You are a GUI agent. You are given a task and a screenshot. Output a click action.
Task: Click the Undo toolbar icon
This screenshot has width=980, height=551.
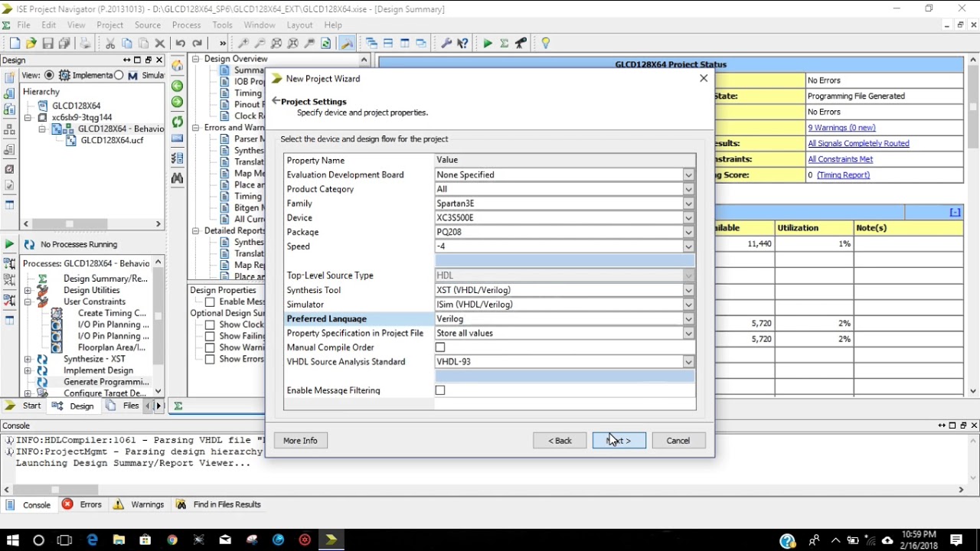(181, 44)
